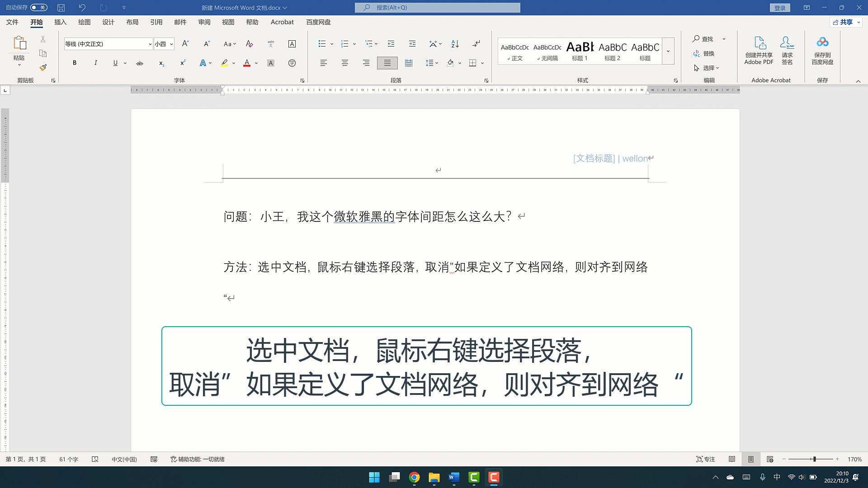Create and share Adobe PDF

coord(759,50)
